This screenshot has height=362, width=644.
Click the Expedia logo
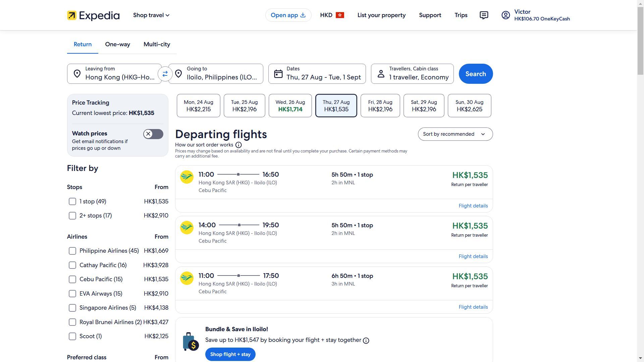(x=93, y=15)
